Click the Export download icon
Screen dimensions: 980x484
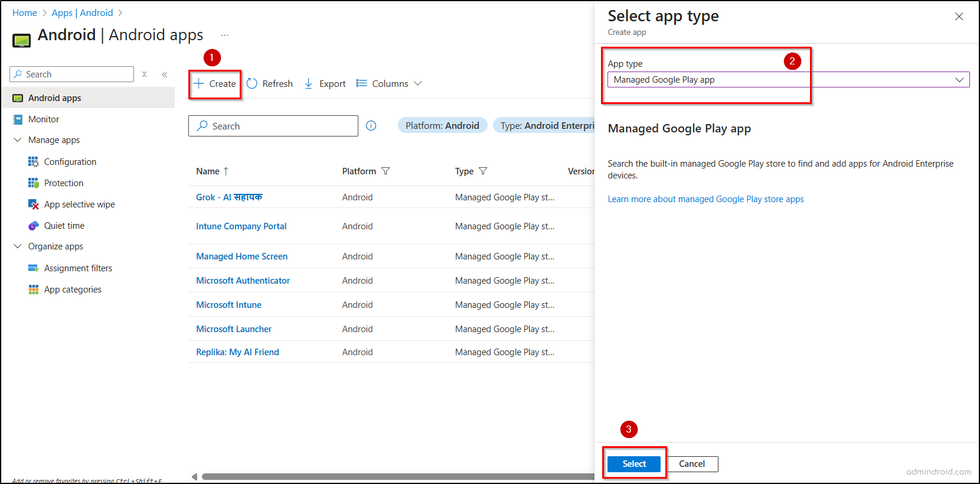(x=308, y=83)
